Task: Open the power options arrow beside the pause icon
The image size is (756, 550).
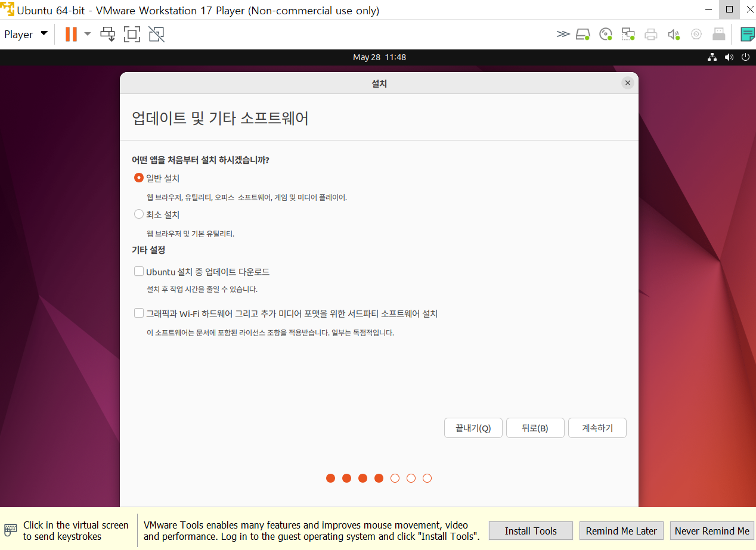Action: click(x=88, y=34)
